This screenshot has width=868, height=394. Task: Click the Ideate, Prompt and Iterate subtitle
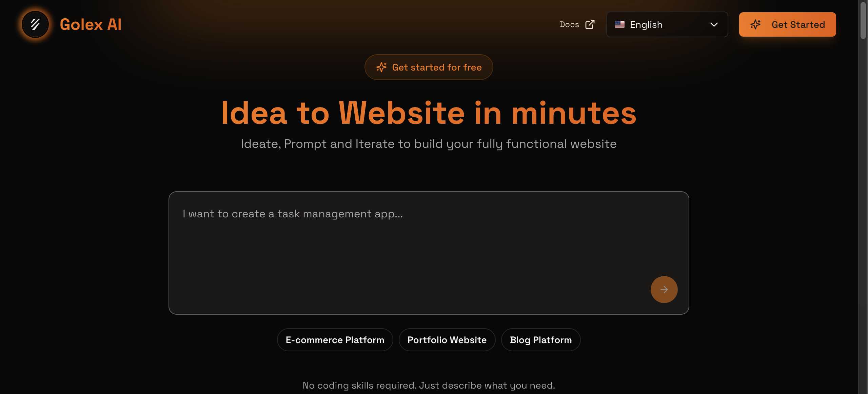(x=429, y=144)
